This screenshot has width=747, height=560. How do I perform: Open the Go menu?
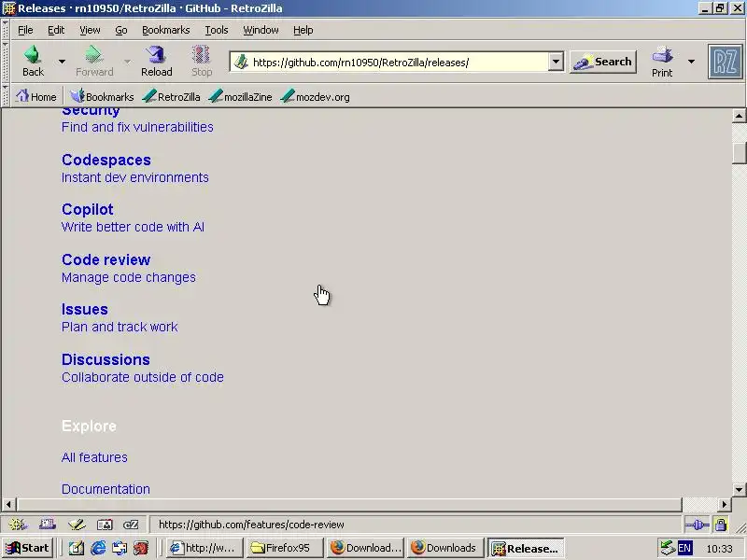pyautogui.click(x=121, y=30)
